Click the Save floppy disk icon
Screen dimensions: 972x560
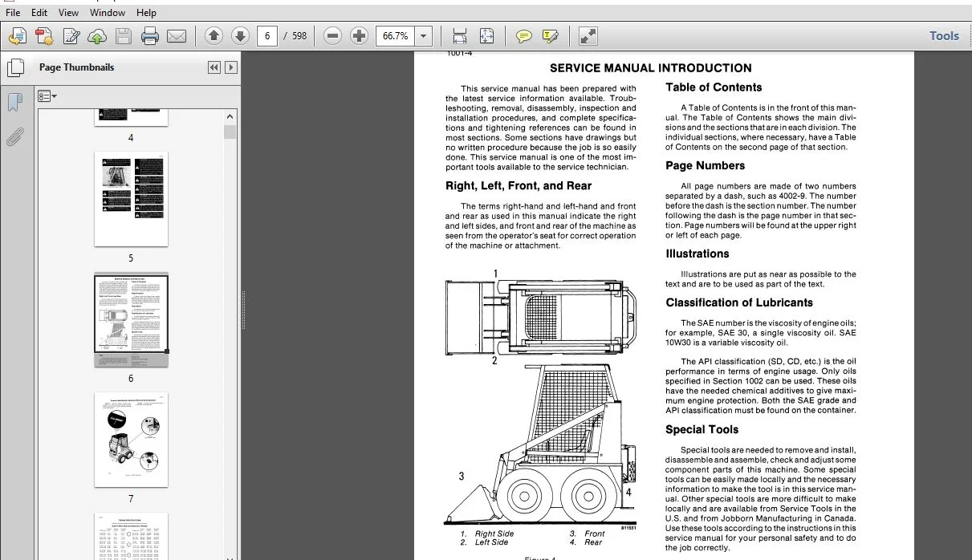click(123, 36)
